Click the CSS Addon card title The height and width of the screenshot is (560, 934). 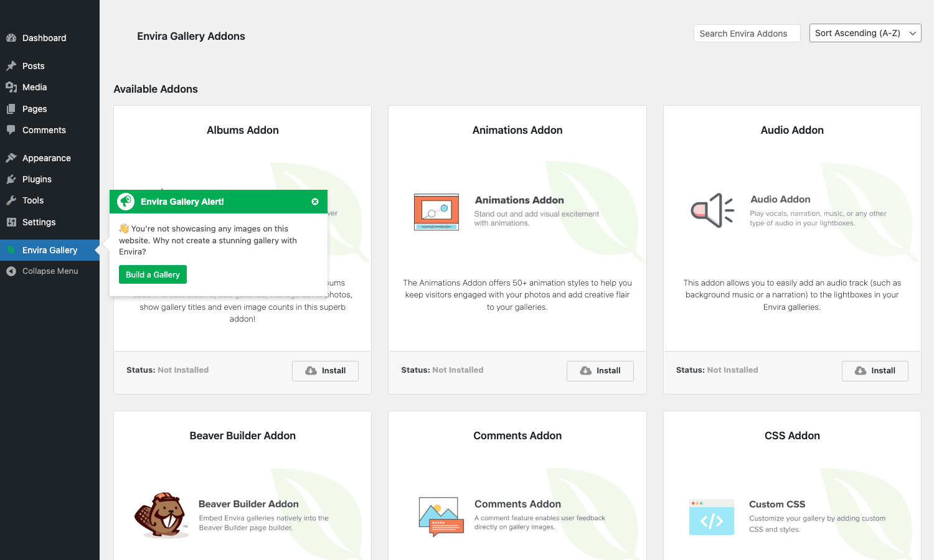(x=792, y=436)
